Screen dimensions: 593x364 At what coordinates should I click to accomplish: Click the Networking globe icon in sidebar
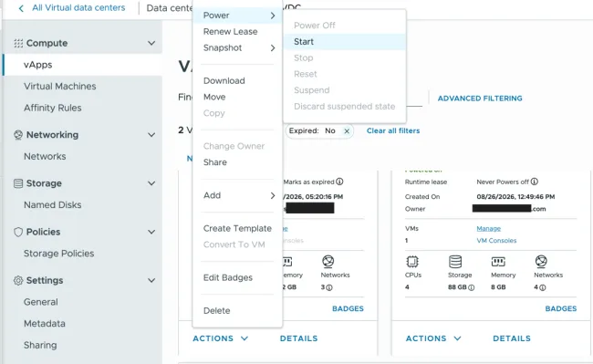coord(18,135)
